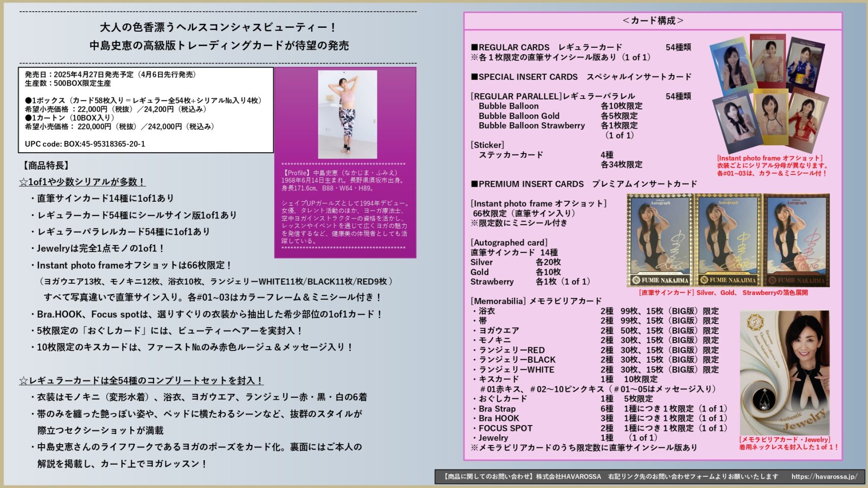Click the Authentic Jewelry memorabilia card image
The width and height of the screenshot is (868, 488).
(x=784, y=372)
